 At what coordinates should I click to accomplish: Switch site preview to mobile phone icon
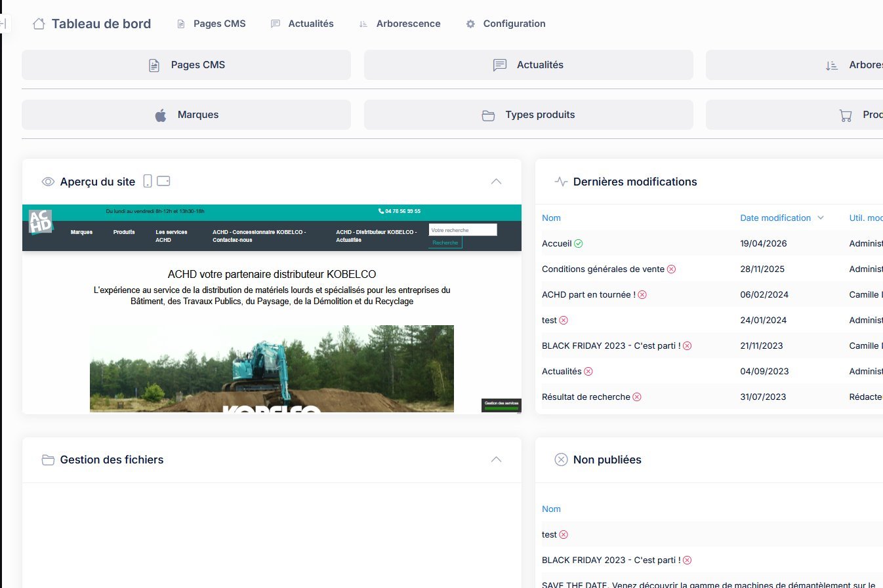click(148, 181)
